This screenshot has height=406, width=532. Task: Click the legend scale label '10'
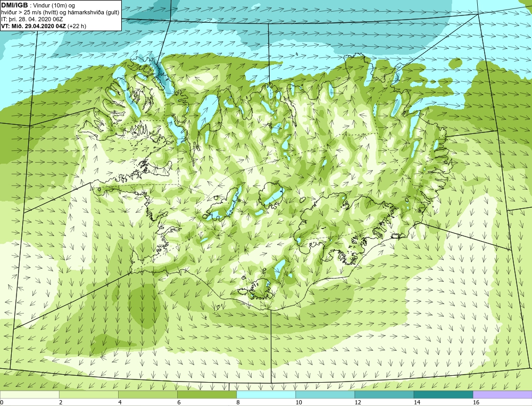click(298, 403)
